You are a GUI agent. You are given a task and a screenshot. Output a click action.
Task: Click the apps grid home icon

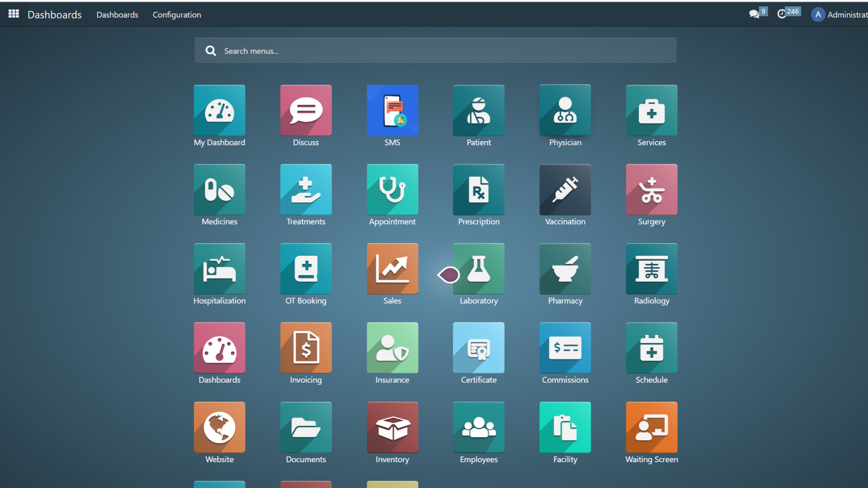click(14, 14)
